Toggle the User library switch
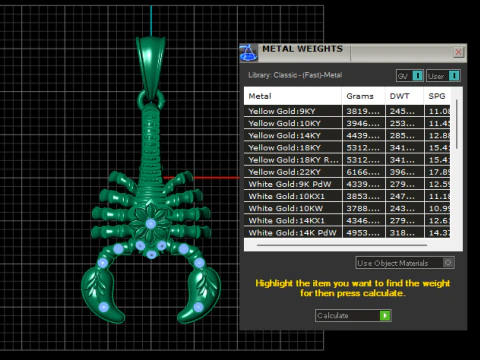The image size is (480, 360). coord(443,76)
